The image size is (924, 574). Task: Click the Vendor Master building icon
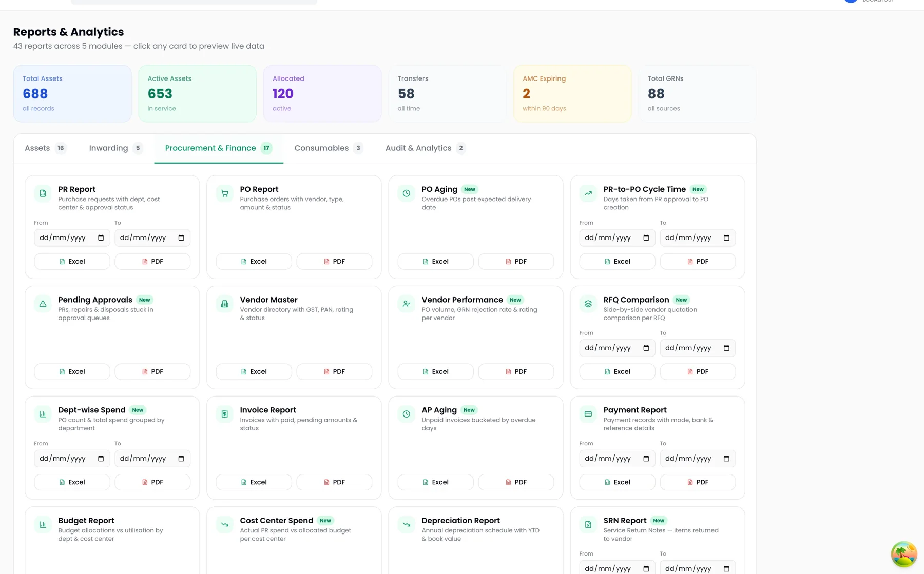(224, 304)
